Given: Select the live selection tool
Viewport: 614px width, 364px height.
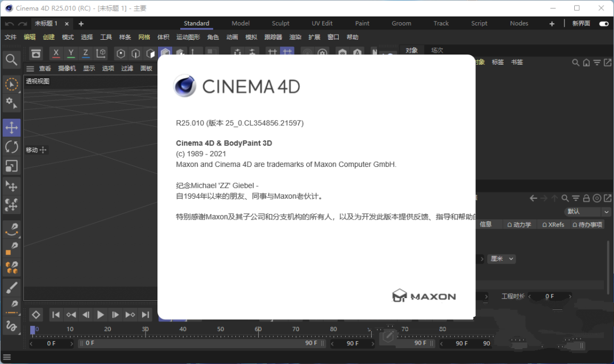Looking at the screenshot, I should [11, 85].
